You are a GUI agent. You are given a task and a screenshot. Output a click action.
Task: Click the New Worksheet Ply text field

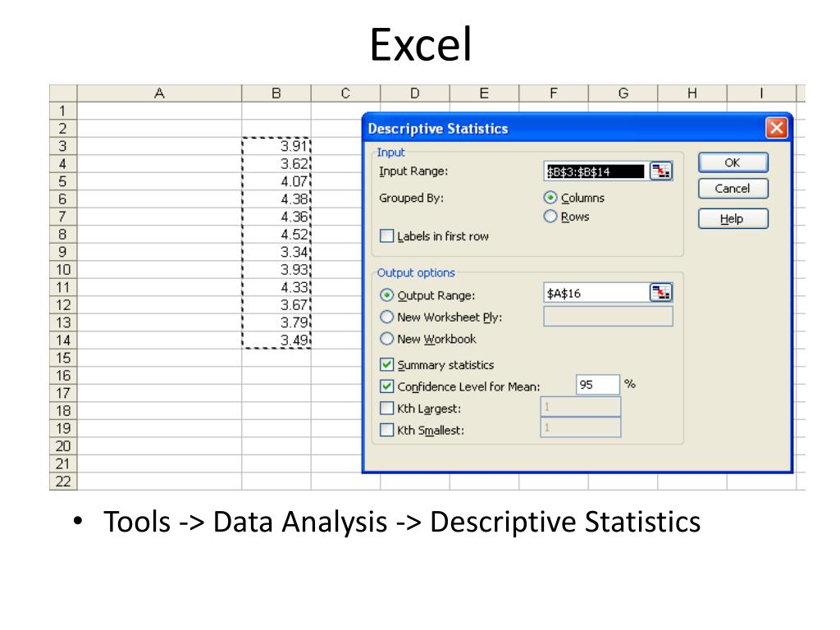tap(608, 316)
